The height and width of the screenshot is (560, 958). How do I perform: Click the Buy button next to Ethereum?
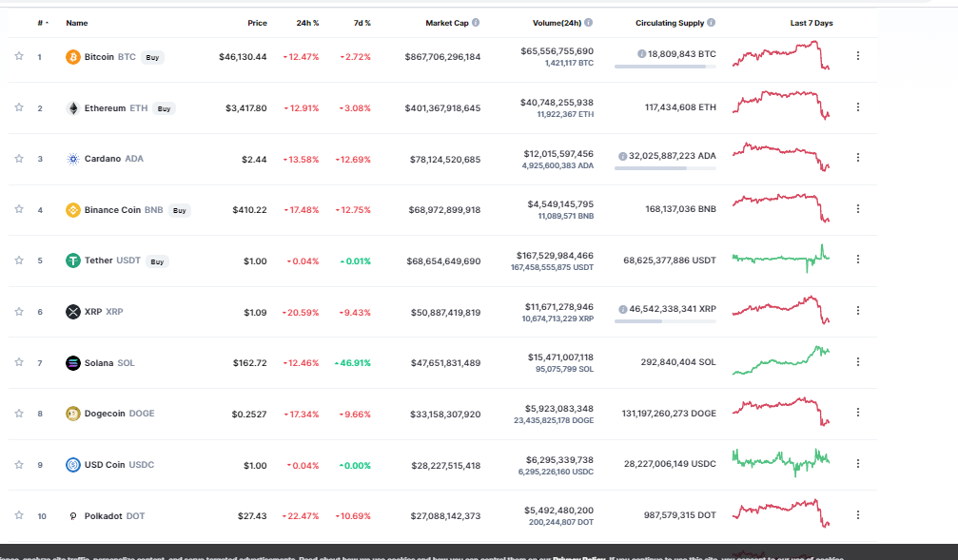165,108
